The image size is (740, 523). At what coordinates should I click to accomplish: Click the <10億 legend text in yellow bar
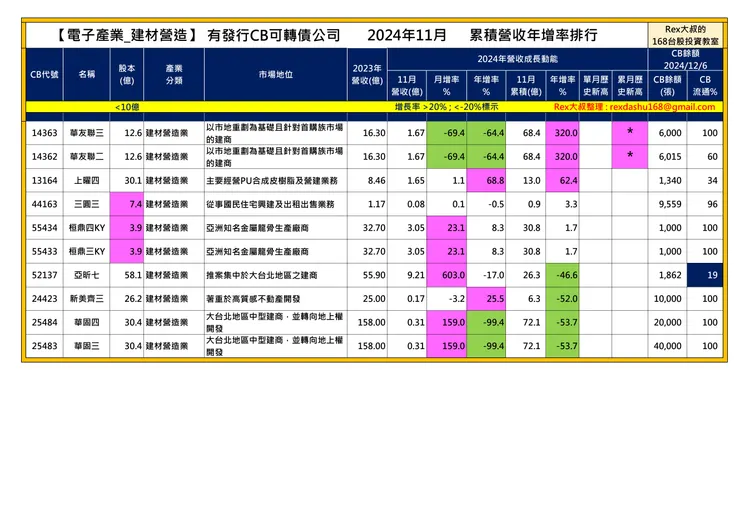pyautogui.click(x=127, y=107)
